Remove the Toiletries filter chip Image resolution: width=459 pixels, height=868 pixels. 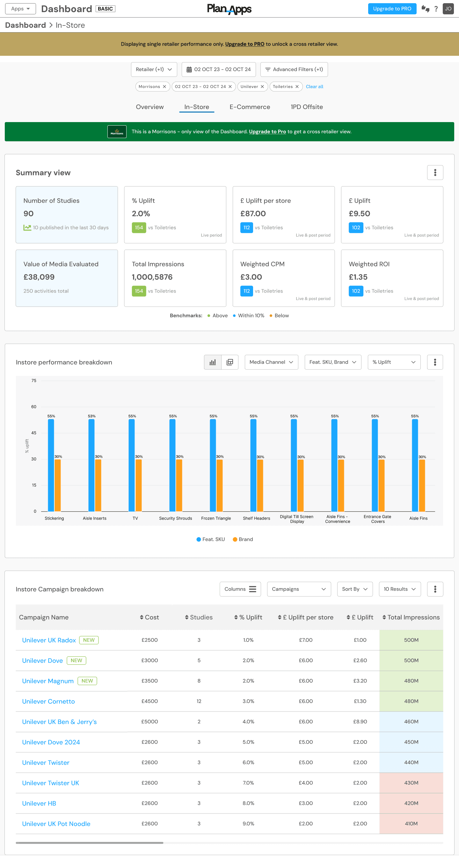297,87
